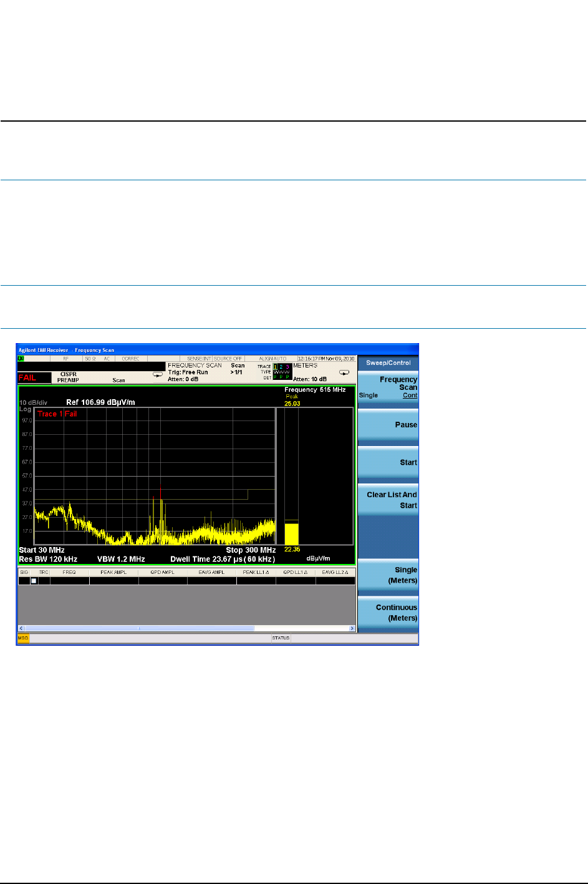
Task: Click the EAVG LL2 Δ column header
Action: pos(335,572)
